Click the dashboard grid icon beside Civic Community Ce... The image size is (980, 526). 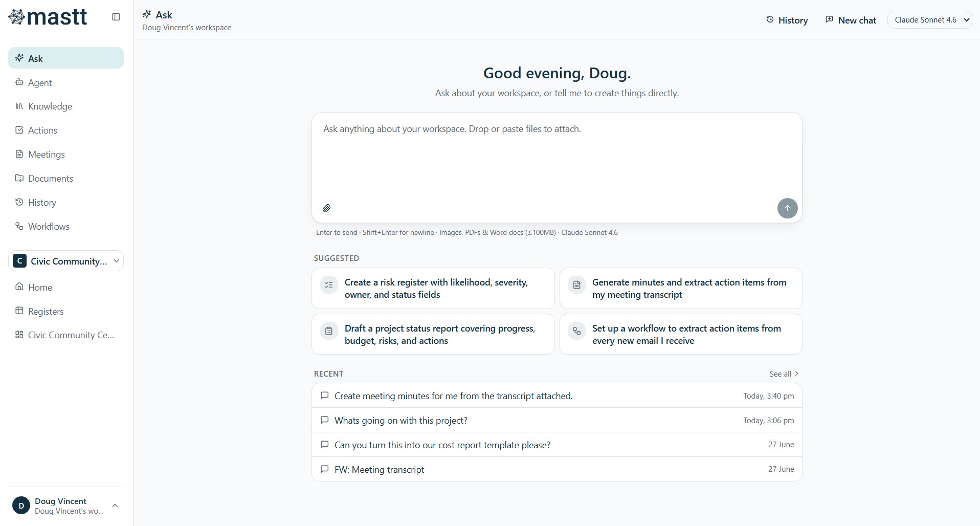(19, 335)
